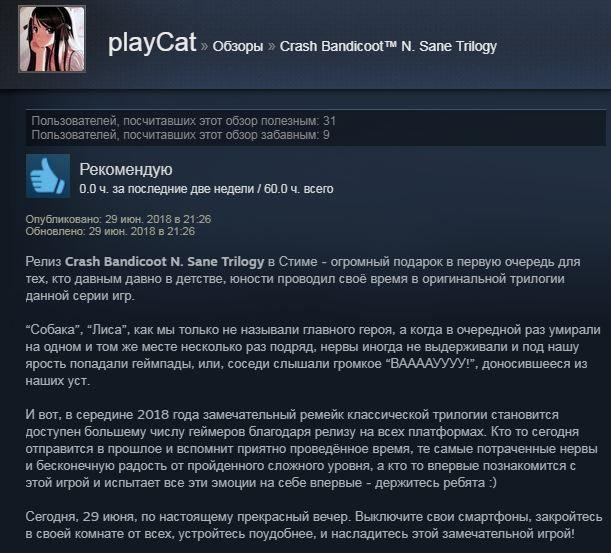This screenshot has width=611, height=553.
Task: Select the line counting users who found review полезным
Action: [184, 121]
